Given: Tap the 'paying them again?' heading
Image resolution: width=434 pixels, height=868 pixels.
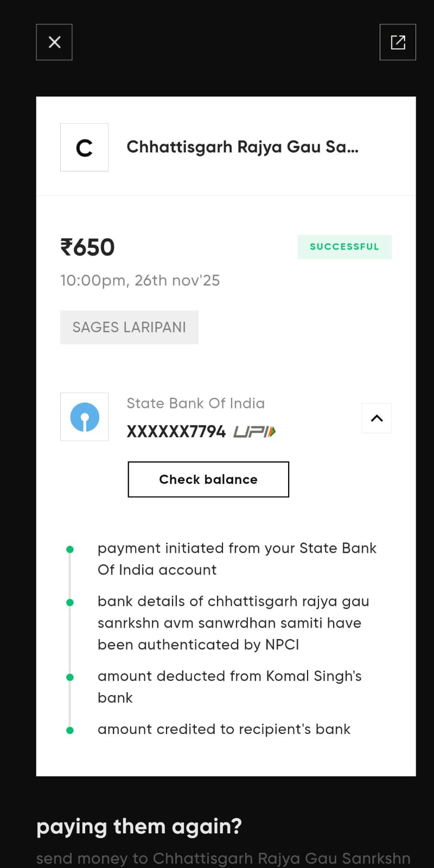Looking at the screenshot, I should point(139,827).
